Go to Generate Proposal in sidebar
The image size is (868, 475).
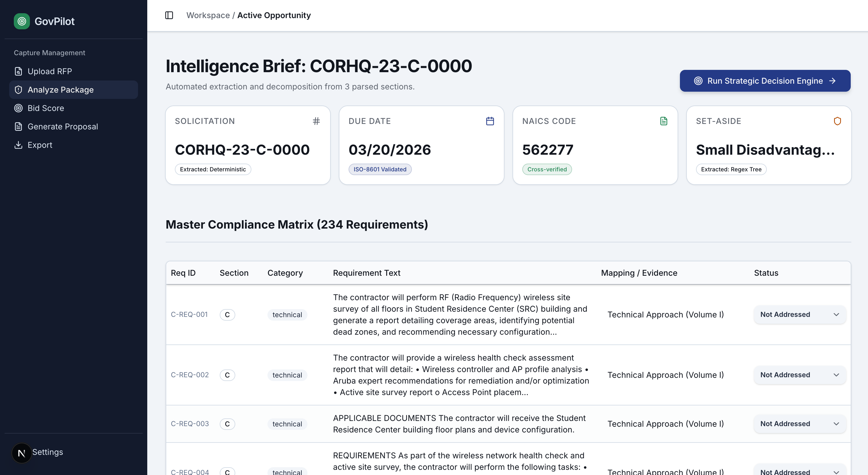tap(62, 127)
